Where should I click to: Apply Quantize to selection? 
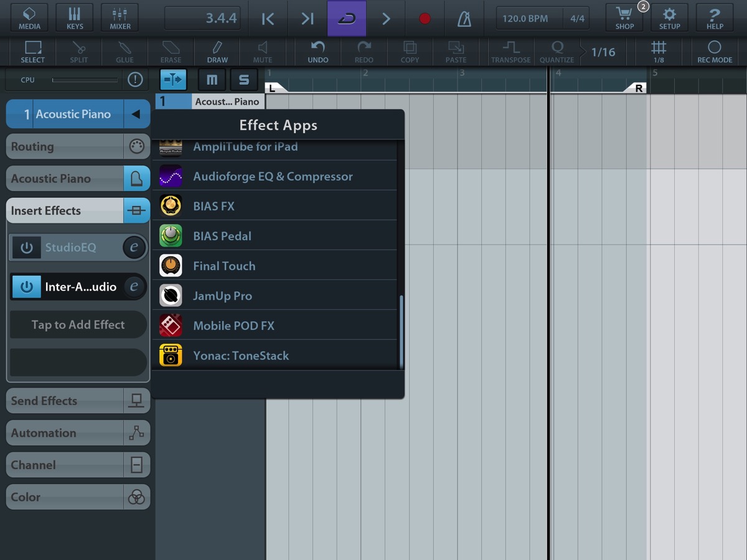(557, 52)
